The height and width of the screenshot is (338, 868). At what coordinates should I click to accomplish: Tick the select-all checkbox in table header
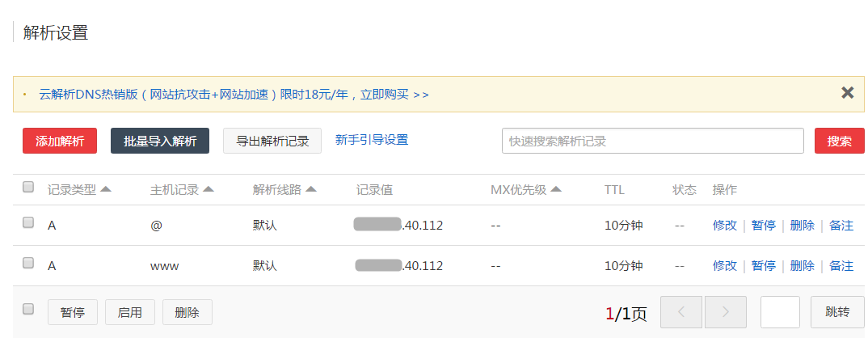28,188
